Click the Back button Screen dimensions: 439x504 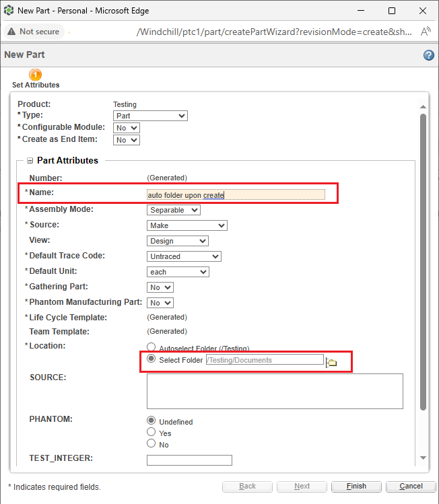point(247,487)
